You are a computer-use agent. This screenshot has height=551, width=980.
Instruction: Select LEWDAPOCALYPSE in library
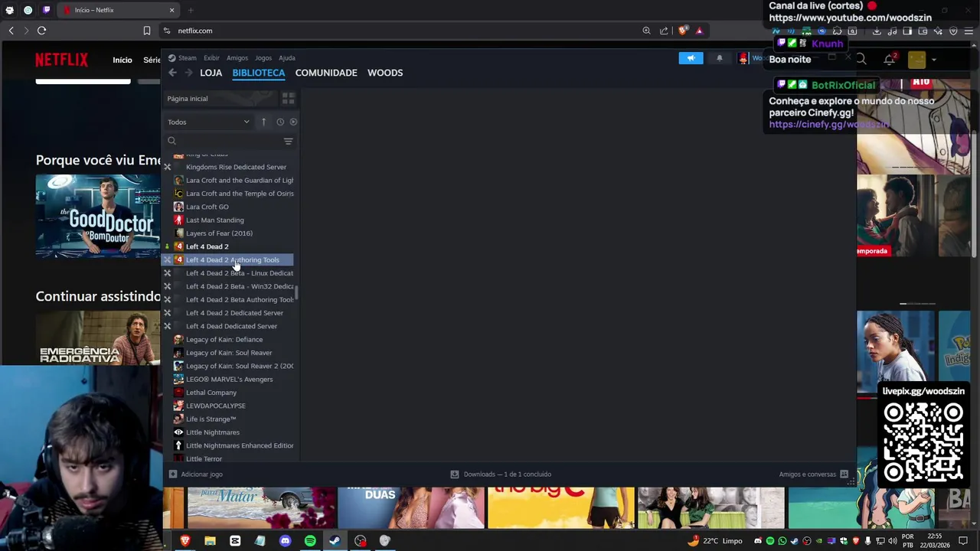230,406
